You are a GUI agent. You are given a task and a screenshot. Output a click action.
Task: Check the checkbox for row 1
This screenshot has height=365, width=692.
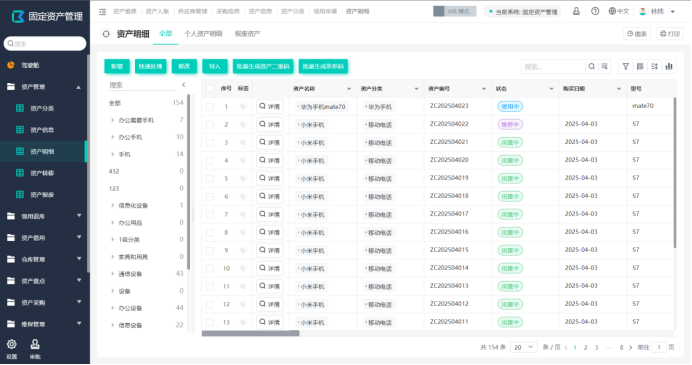pos(210,107)
